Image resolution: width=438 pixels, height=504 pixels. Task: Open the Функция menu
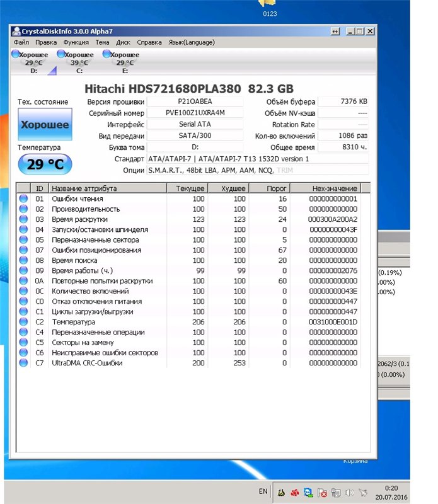coord(76,42)
